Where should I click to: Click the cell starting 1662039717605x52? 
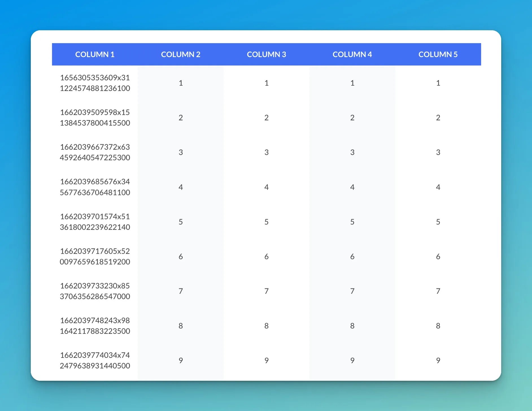95,256
